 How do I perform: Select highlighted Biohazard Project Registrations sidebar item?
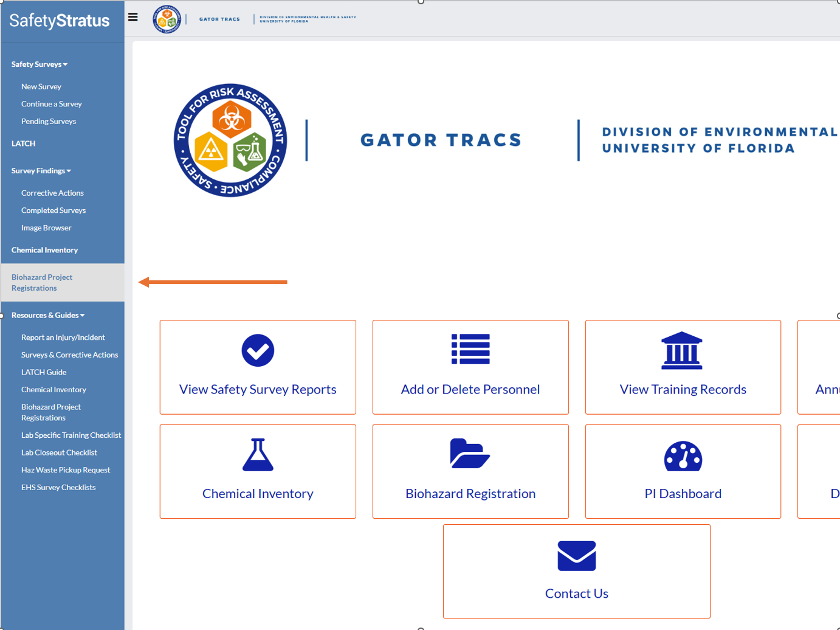[63, 283]
